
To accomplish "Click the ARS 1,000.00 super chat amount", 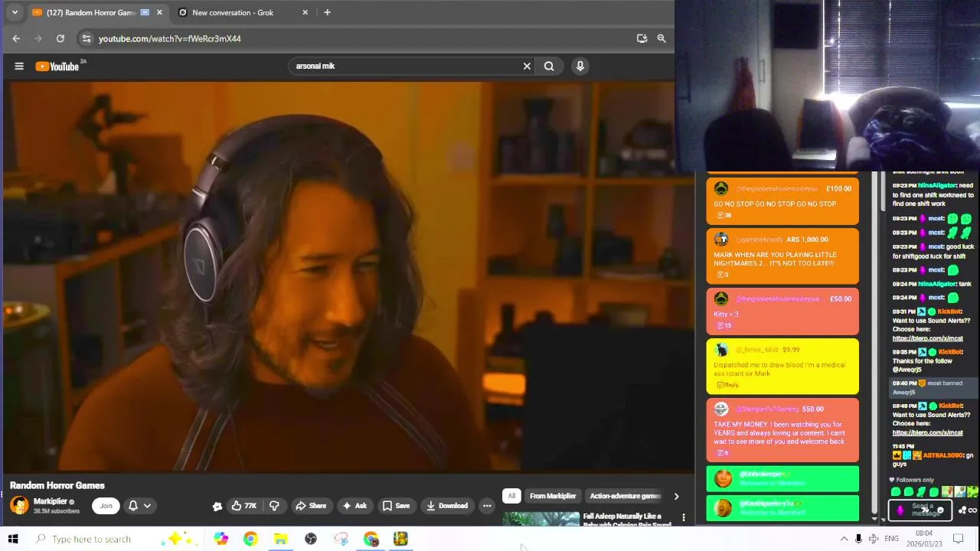I will pyautogui.click(x=807, y=240).
